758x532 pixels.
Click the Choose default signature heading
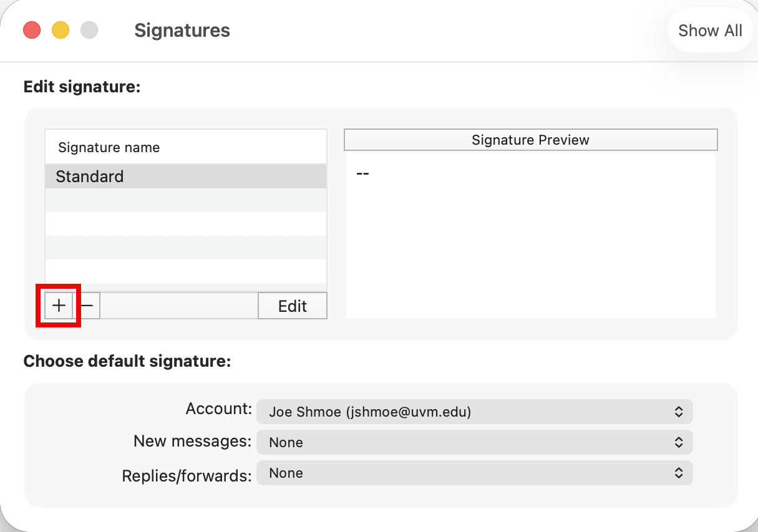tap(127, 361)
